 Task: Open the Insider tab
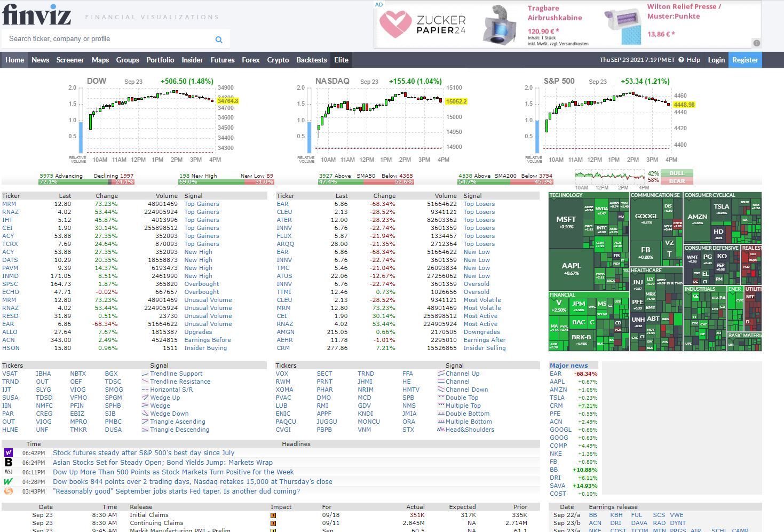click(192, 60)
